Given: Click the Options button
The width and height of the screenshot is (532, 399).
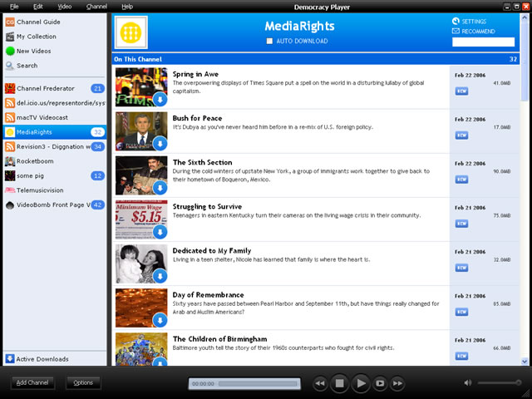Looking at the screenshot, I should click(x=83, y=382).
